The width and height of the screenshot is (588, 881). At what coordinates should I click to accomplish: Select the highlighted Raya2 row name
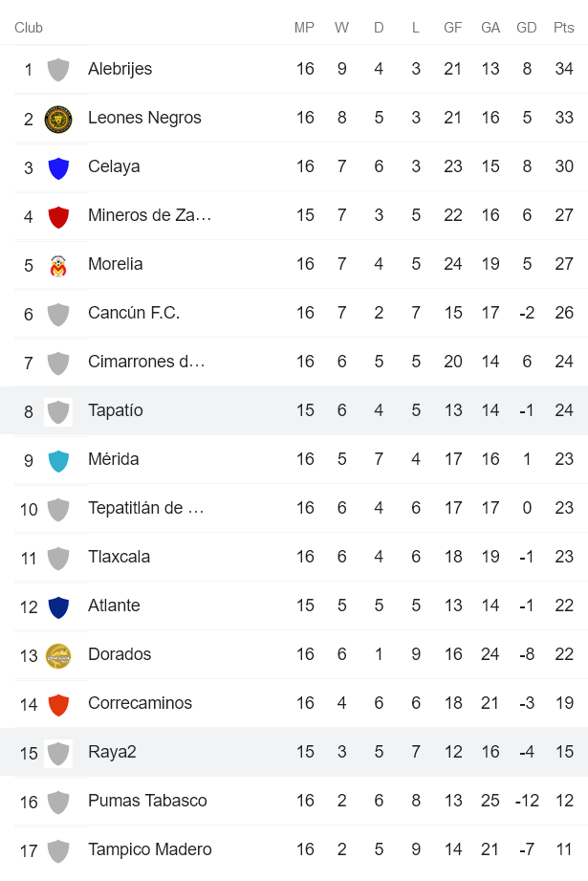(112, 752)
